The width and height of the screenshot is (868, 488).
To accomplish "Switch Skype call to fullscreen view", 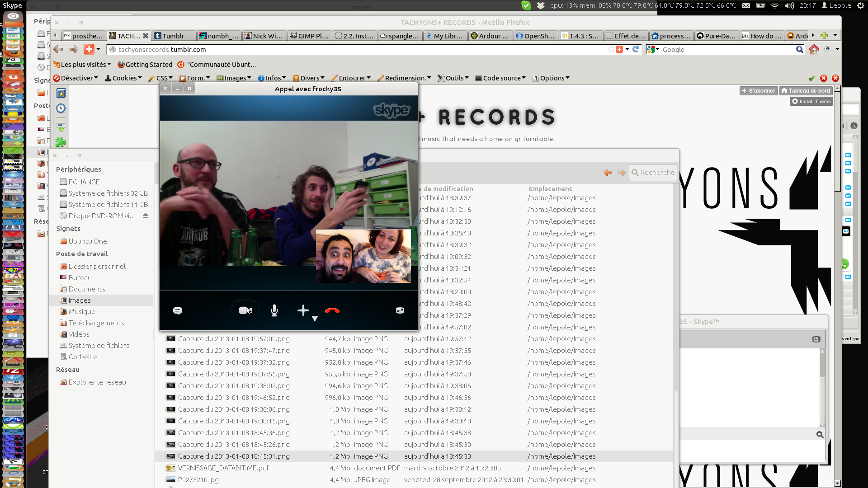I will [x=400, y=310].
